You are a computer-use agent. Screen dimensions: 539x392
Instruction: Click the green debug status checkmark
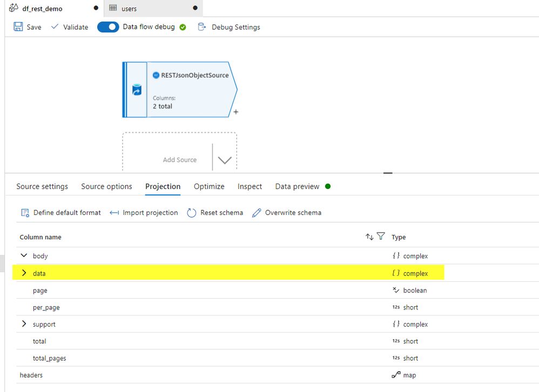coord(183,27)
